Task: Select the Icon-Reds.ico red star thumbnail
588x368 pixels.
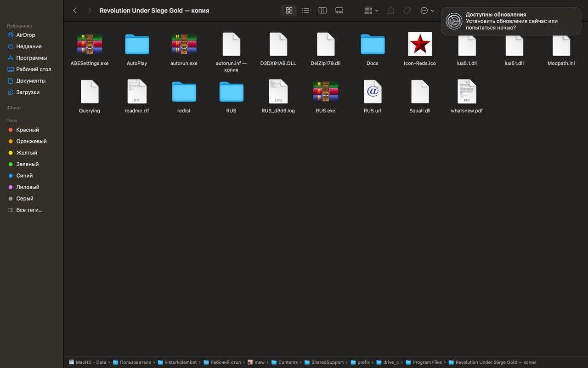Action: 420,45
